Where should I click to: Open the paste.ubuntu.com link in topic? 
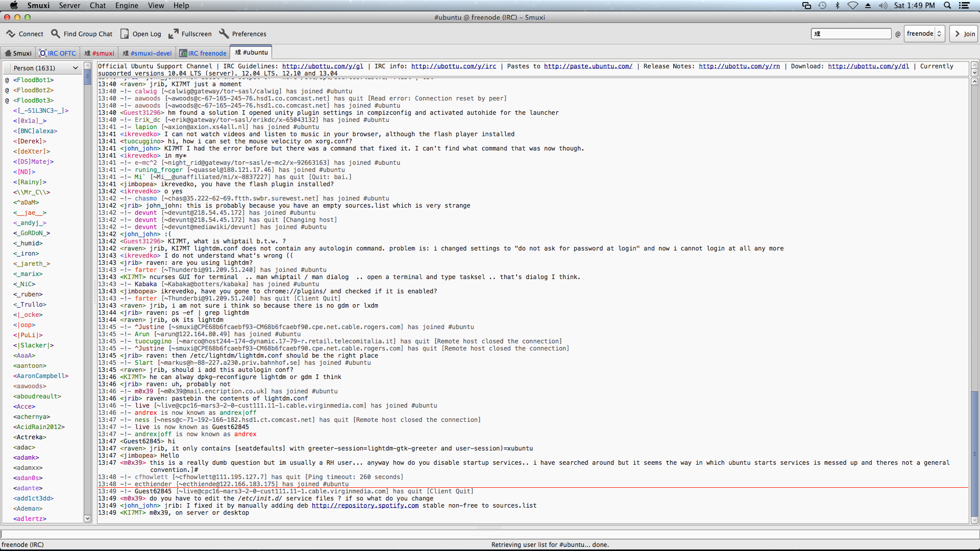coord(587,66)
